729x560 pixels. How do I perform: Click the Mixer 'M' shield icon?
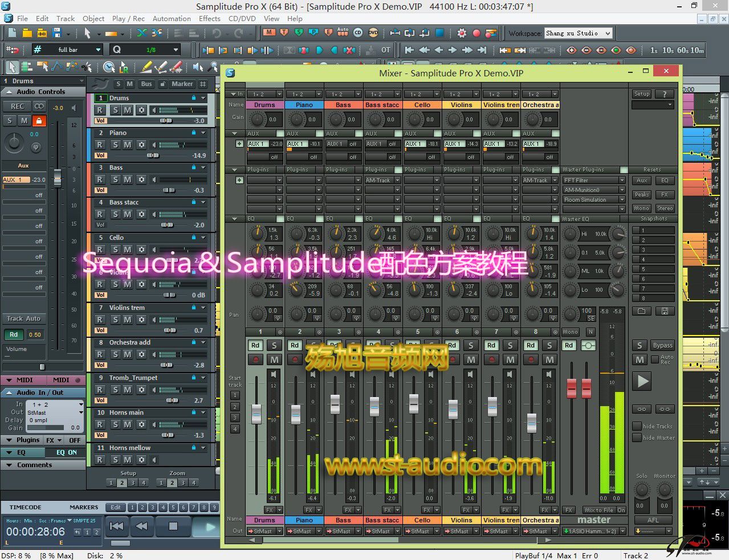point(269,32)
